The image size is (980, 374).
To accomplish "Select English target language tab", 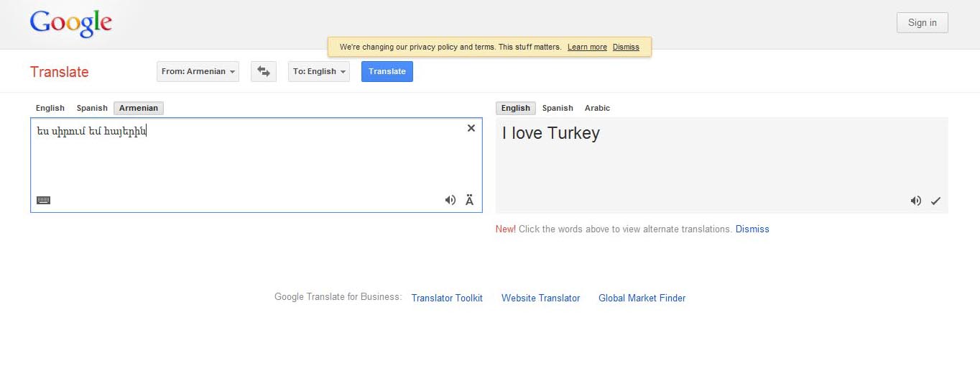I will pyautogui.click(x=516, y=108).
